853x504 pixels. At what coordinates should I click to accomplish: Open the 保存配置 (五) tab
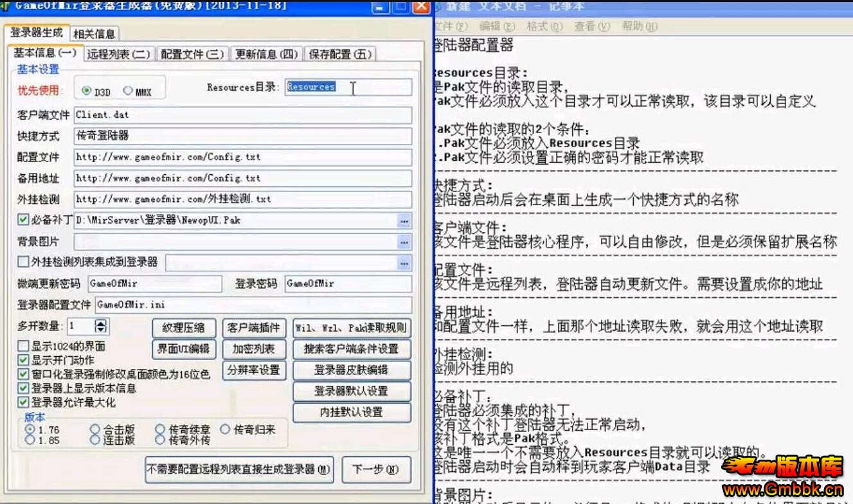click(340, 55)
